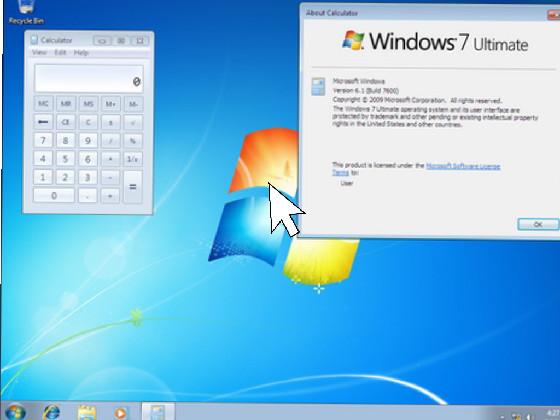
Task: Click the MR memory recall key
Action: click(x=66, y=104)
